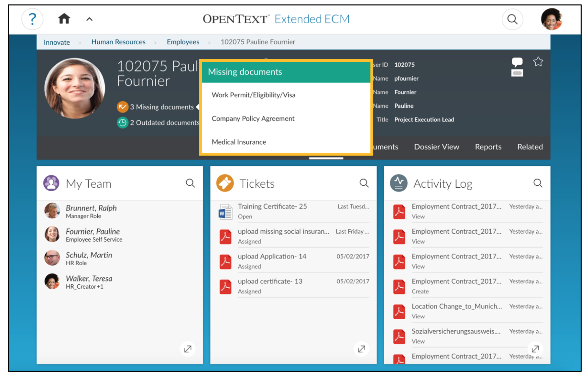This screenshot has width=588, height=376.
Task: Click the My Team group icon
Action: 51,183
